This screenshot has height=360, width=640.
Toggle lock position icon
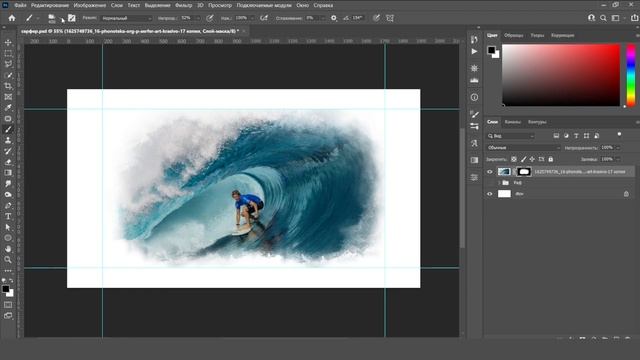tap(532, 159)
